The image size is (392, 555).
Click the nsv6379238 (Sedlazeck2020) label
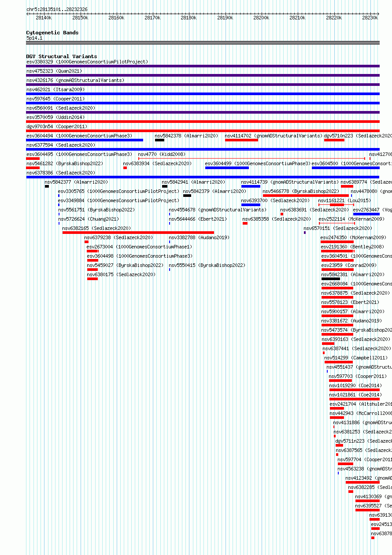pos(119,237)
